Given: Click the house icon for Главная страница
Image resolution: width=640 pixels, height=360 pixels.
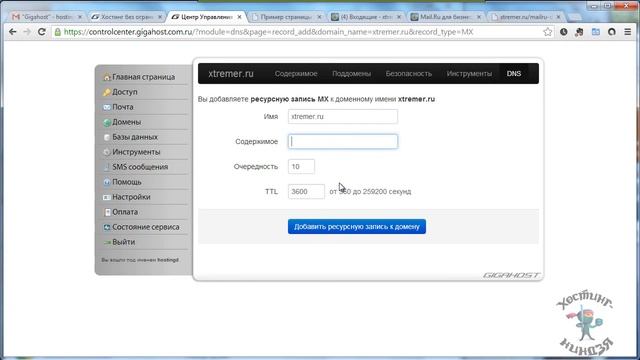Looking at the screenshot, I should pos(107,77).
